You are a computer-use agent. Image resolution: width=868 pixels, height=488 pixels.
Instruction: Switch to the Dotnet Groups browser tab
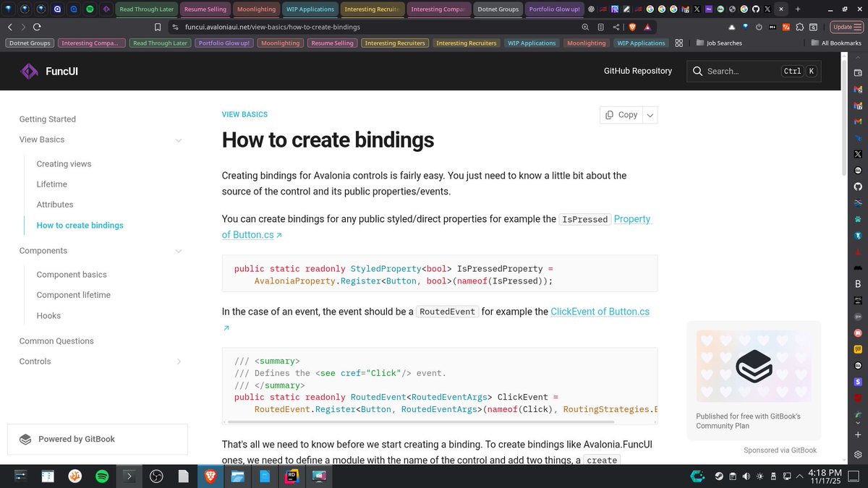[497, 9]
